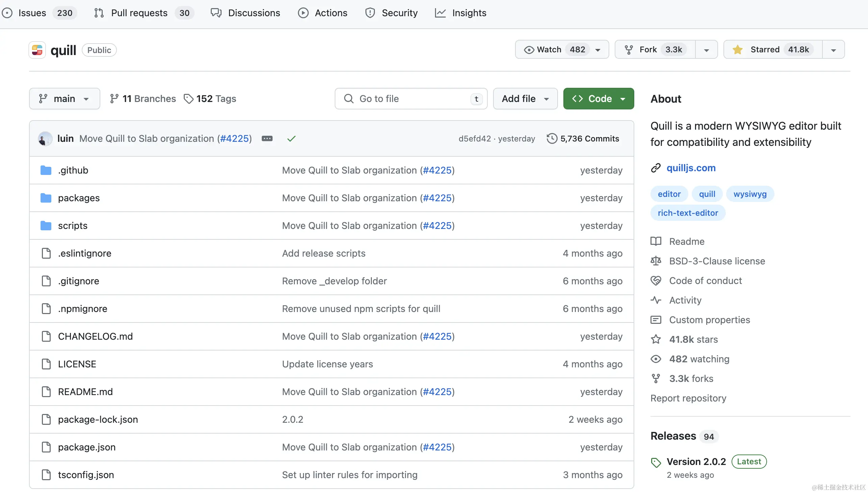Click the luin author avatar
Screen dimensions: 868x493
click(x=45, y=138)
